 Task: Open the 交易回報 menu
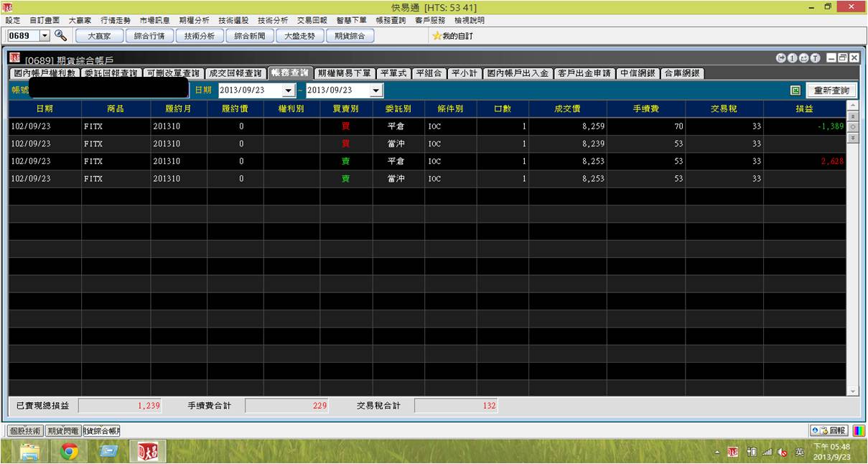click(x=312, y=20)
